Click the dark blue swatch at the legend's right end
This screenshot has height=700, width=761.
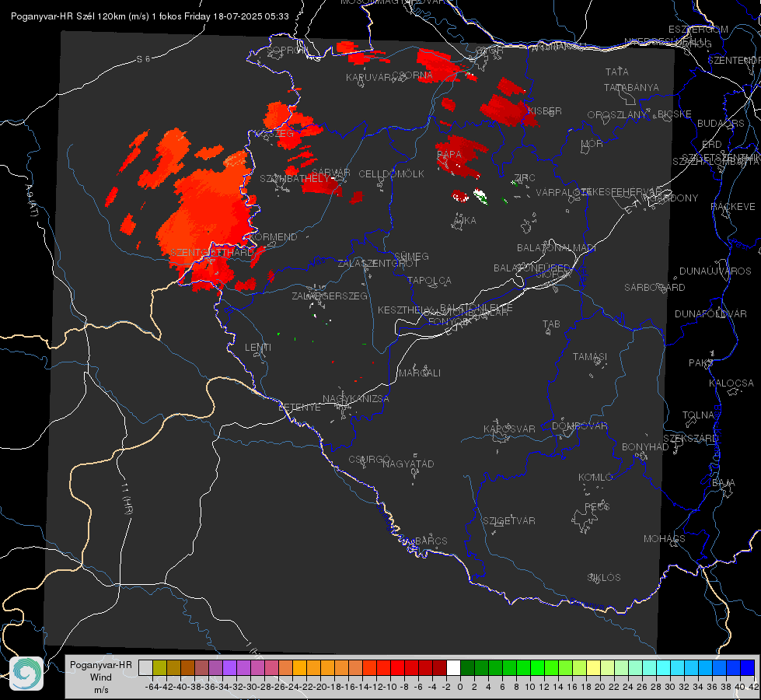coord(748,668)
